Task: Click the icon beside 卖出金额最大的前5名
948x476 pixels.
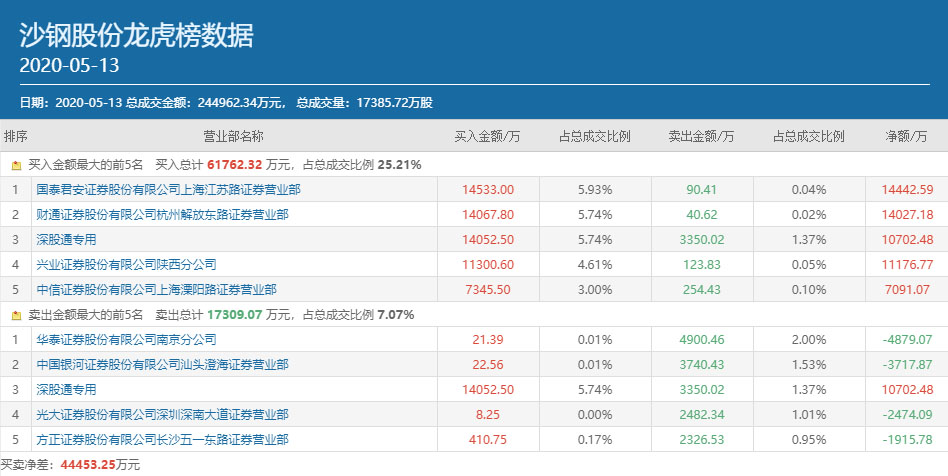Action: tap(16, 315)
